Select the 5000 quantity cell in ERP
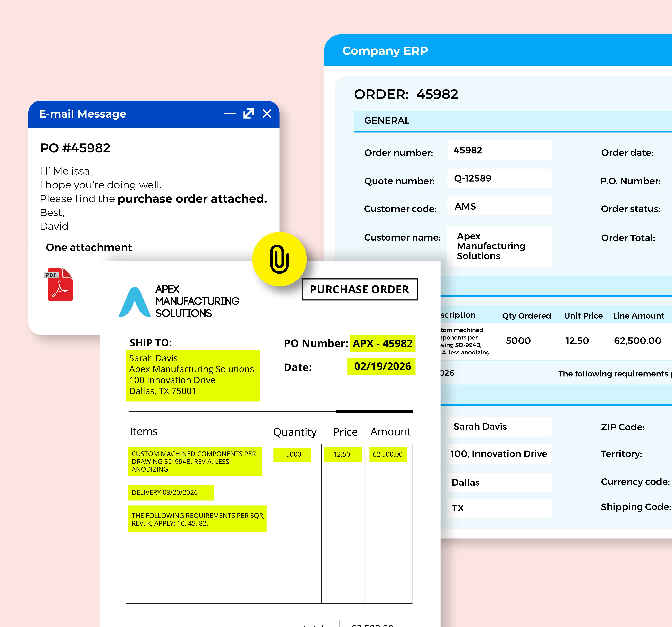672x627 pixels. (518, 341)
